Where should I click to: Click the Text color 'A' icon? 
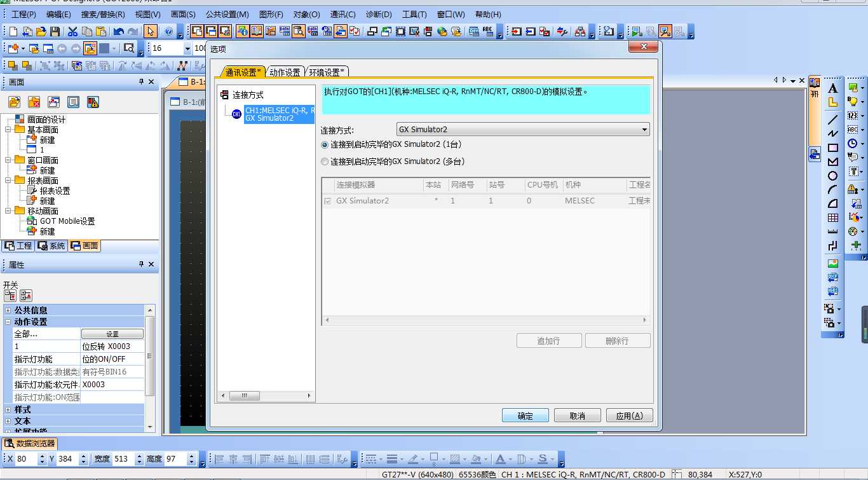[500, 459]
